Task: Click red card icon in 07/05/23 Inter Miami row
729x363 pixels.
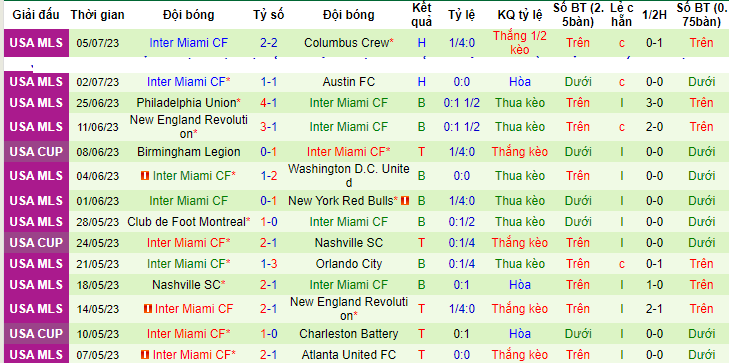Action: pyautogui.click(x=145, y=355)
